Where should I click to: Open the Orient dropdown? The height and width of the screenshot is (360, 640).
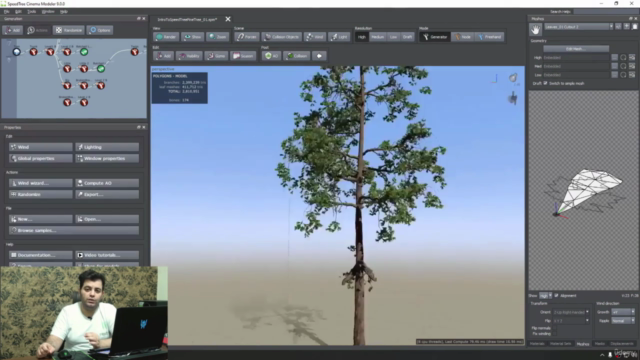[x=571, y=312]
